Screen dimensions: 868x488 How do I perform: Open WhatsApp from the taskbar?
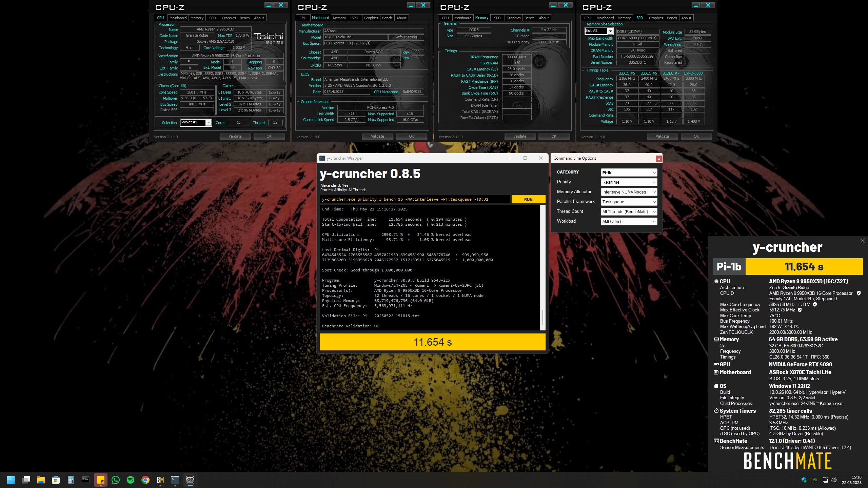click(x=116, y=480)
